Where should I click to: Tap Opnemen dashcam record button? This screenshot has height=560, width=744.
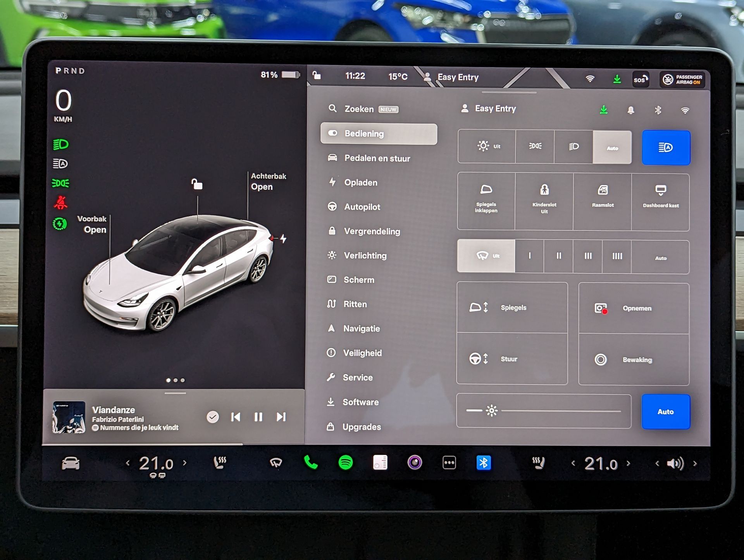[634, 308]
